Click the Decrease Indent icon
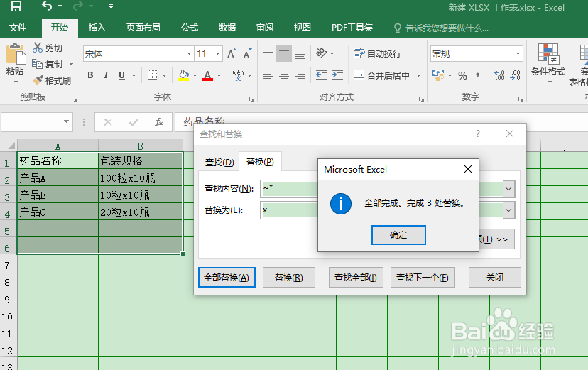The image size is (588, 370). 322,75
